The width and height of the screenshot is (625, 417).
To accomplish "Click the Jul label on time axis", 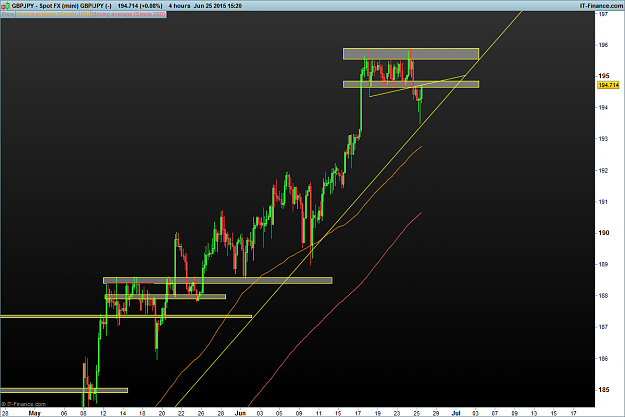I will pos(456,413).
